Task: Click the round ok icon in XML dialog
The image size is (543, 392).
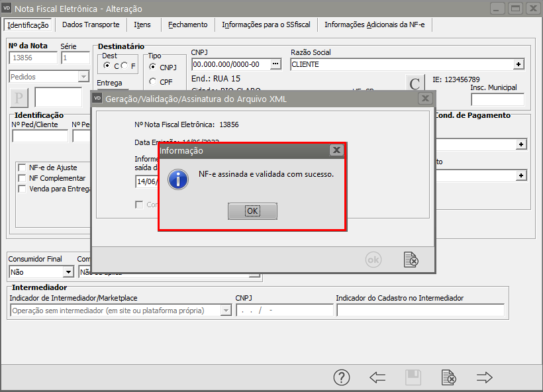Action: [373, 260]
